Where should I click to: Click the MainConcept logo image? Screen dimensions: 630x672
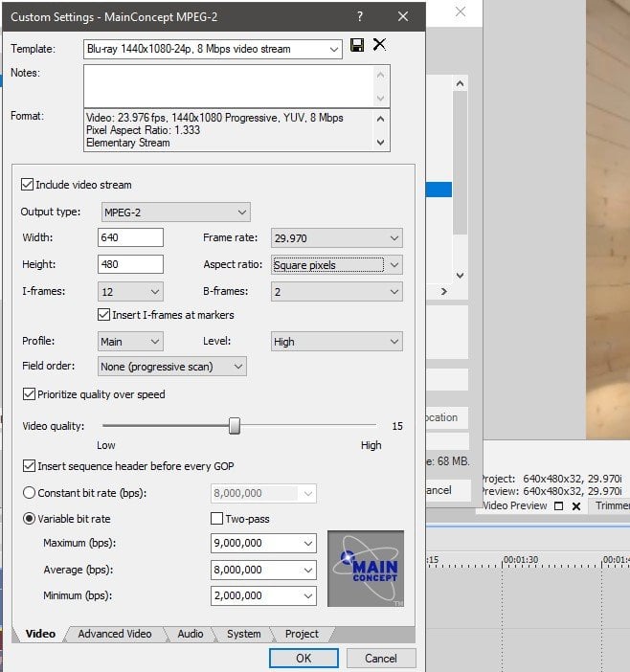[x=366, y=569]
